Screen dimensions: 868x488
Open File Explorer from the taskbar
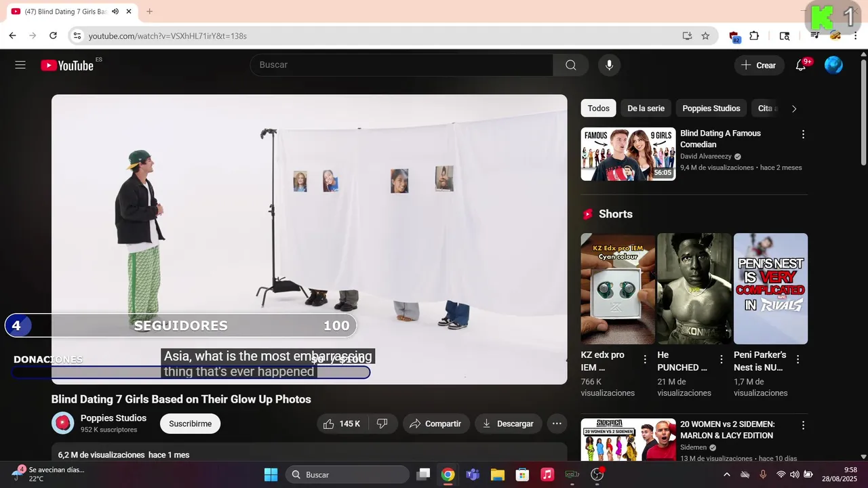pyautogui.click(x=498, y=474)
